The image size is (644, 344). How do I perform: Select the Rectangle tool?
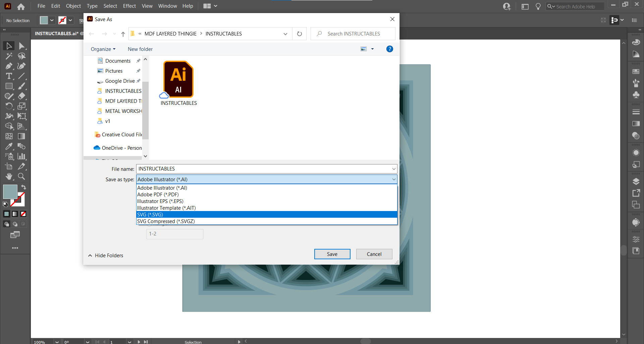9,86
